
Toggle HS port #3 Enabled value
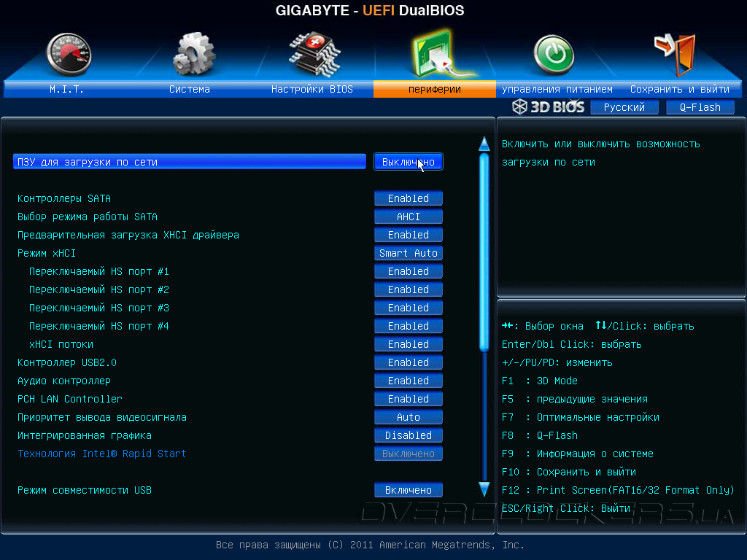click(409, 308)
